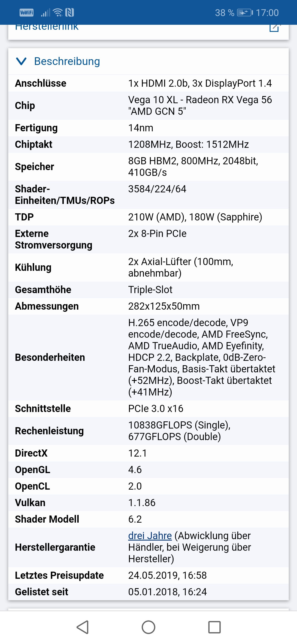The width and height of the screenshot is (297, 644).
Task: Tap the NFC status bar icon
Action: coord(70,12)
